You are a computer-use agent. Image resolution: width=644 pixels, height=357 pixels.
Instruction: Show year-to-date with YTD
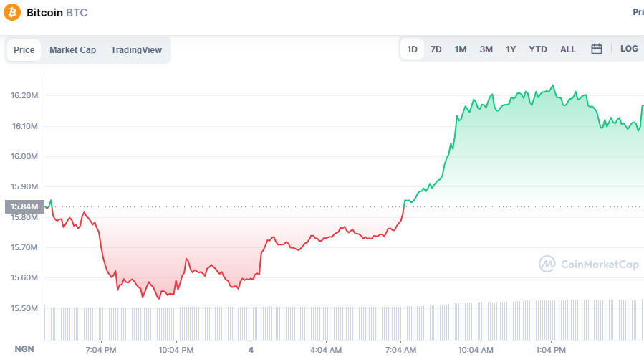(538, 49)
